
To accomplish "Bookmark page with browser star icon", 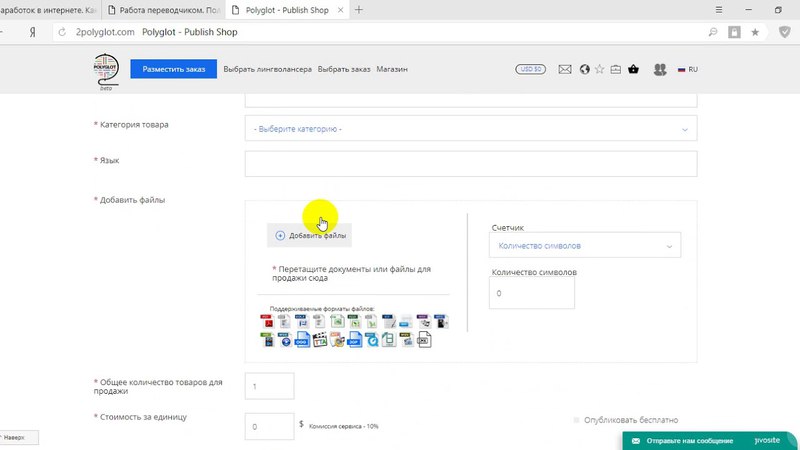I will coord(755,32).
